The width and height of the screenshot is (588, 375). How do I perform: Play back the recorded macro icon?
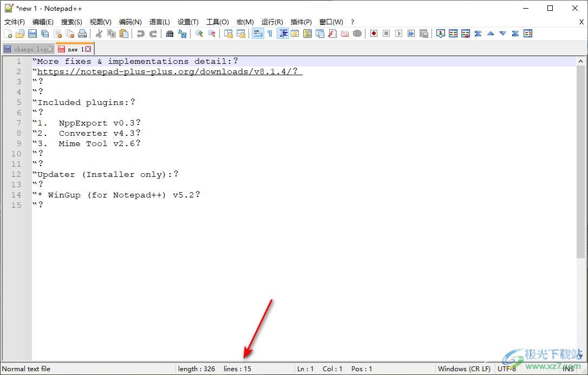[x=398, y=34]
